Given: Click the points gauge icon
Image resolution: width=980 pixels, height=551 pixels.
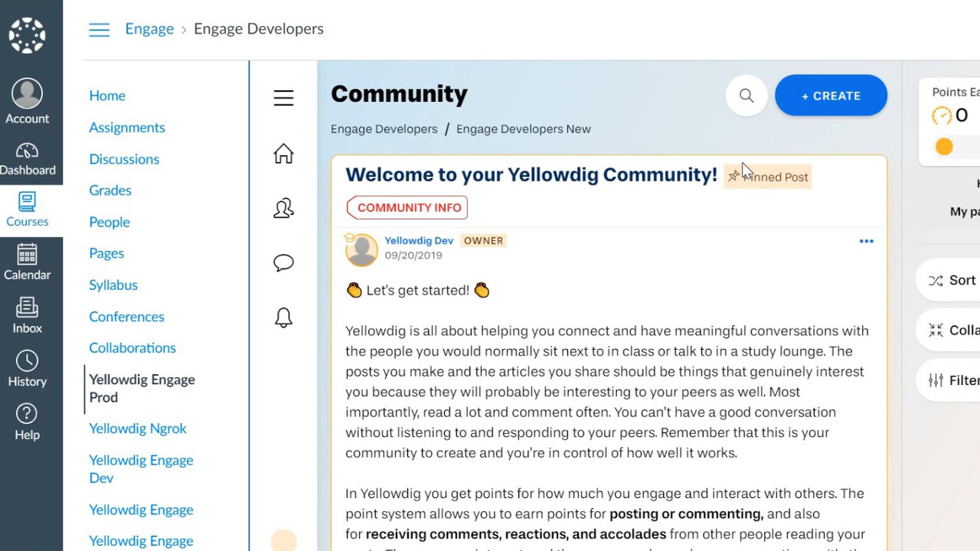Looking at the screenshot, I should click(941, 116).
